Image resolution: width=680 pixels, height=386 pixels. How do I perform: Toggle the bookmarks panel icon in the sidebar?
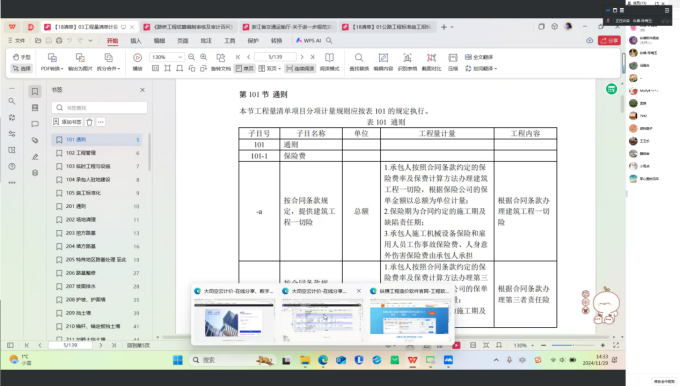point(35,92)
